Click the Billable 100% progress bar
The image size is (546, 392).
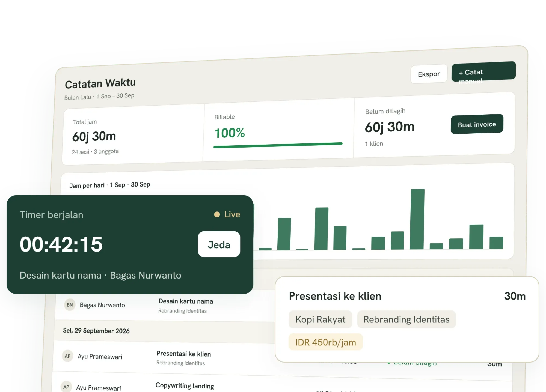click(278, 145)
